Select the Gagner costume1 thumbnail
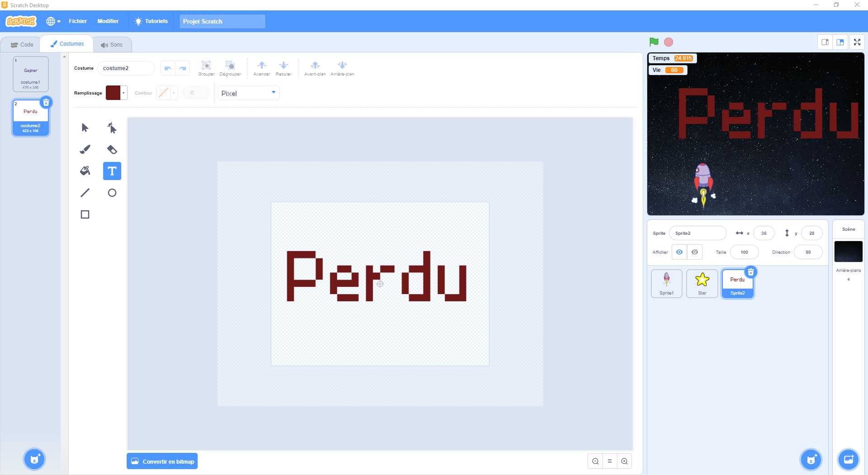The image size is (868, 475). [31, 74]
